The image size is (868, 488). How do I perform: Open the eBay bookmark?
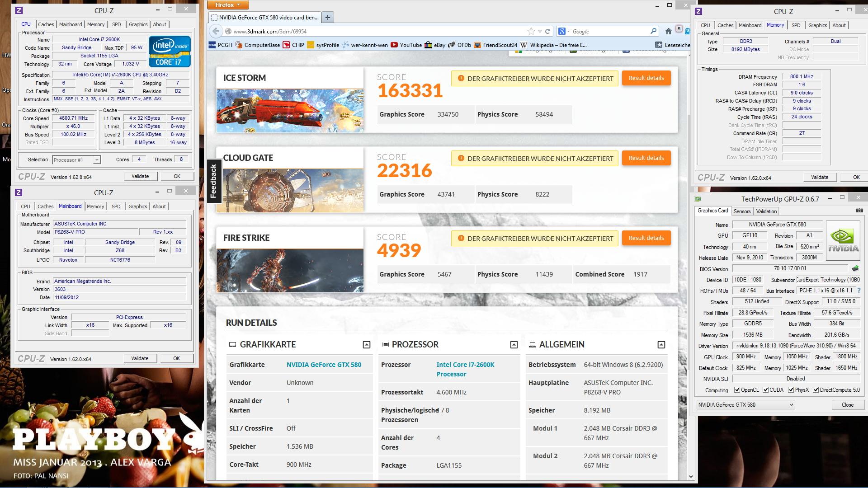click(435, 45)
